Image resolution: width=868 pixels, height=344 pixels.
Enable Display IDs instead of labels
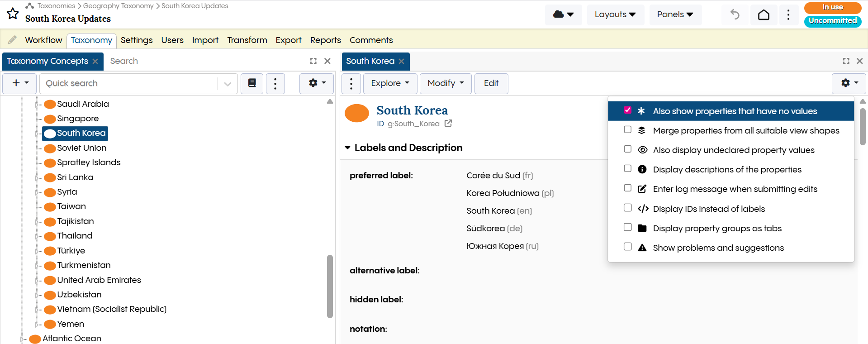pos(627,208)
